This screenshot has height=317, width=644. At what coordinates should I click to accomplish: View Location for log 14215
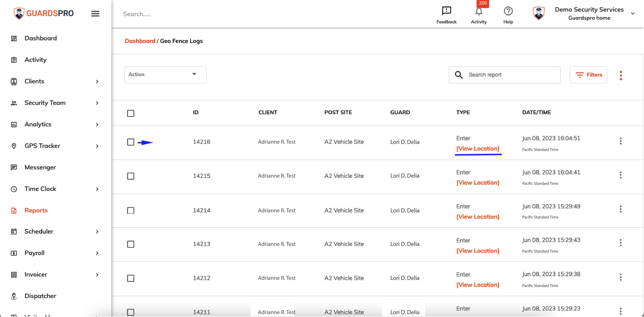tap(478, 183)
